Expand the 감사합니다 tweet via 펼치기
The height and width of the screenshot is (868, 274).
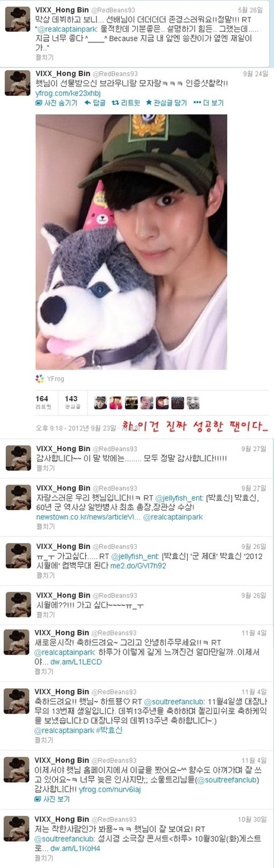[45, 468]
